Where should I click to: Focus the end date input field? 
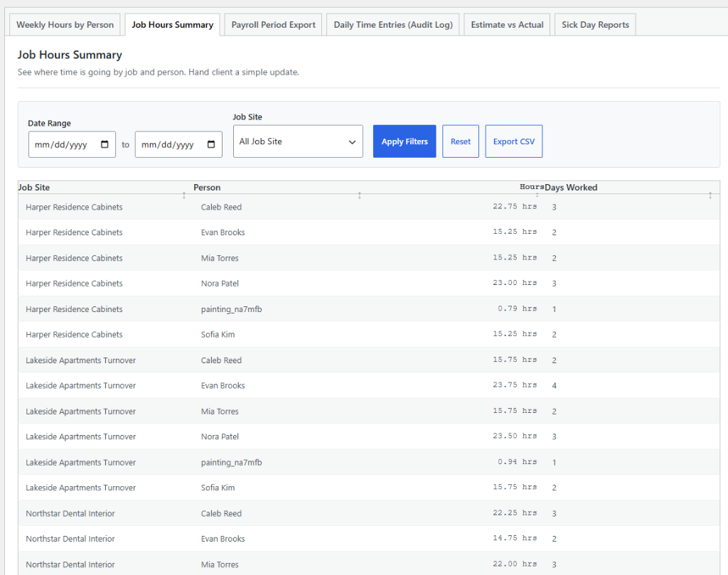(178, 144)
